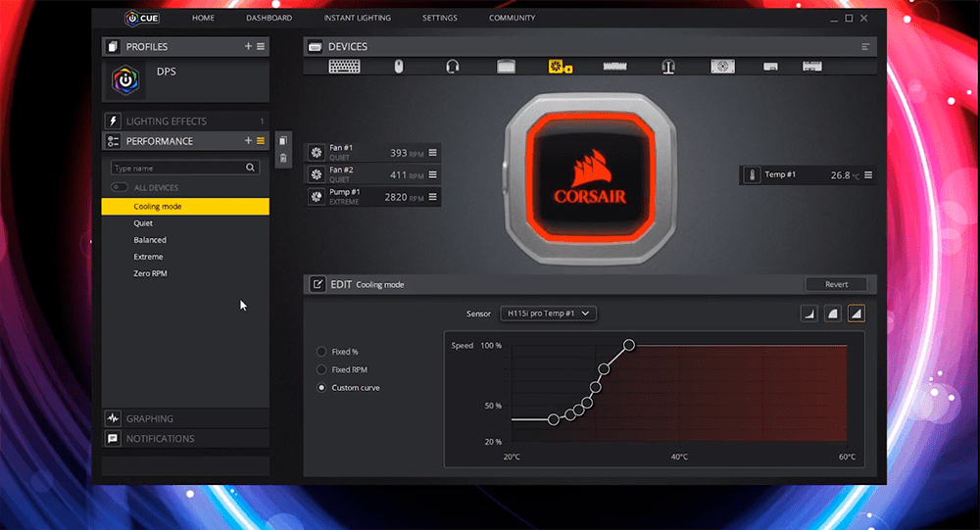980x530 pixels.
Task: Open the Profiles options menu icon
Action: pyautogui.click(x=261, y=46)
